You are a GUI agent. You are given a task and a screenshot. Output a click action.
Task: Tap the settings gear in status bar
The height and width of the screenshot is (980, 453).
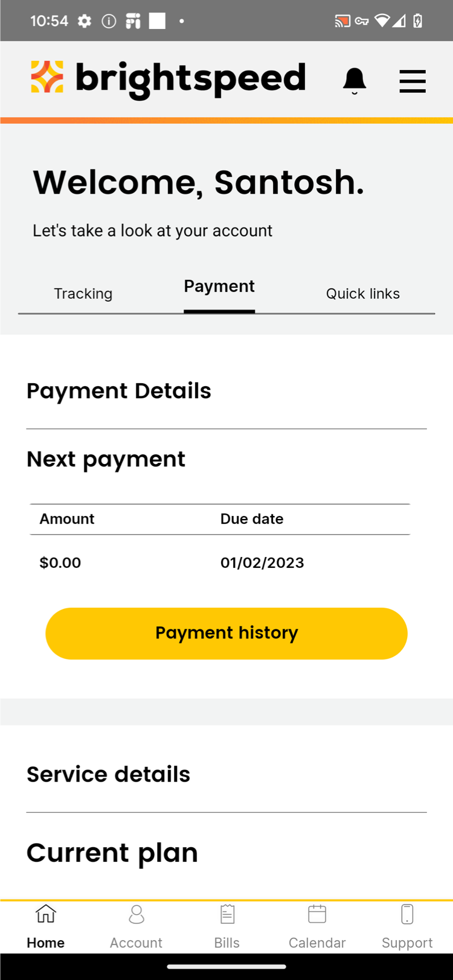[85, 21]
